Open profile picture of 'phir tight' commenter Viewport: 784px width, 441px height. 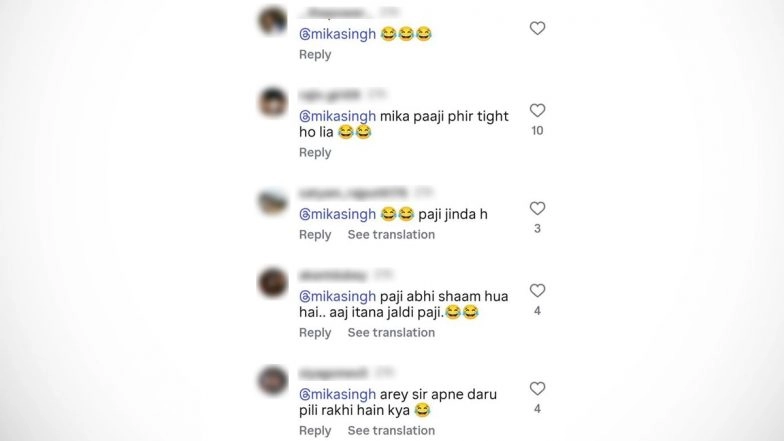[x=273, y=102]
